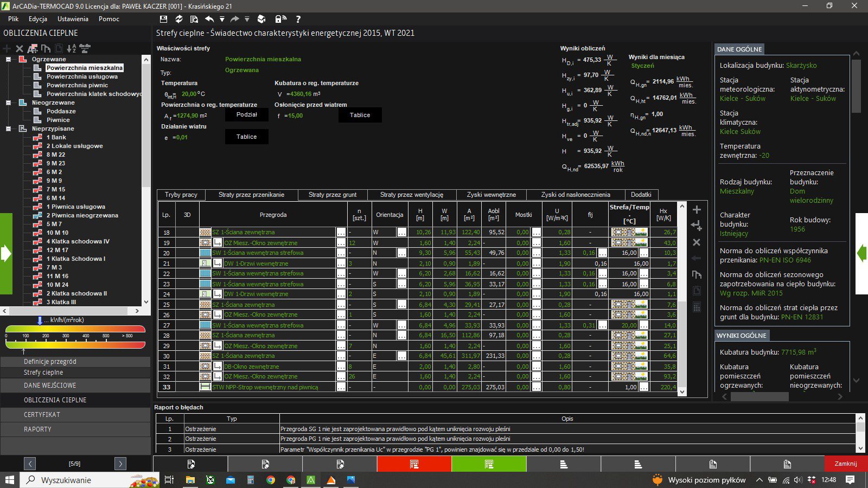Open the Ustawienia menu
Screen dimensions: 868x488
pos(73,19)
